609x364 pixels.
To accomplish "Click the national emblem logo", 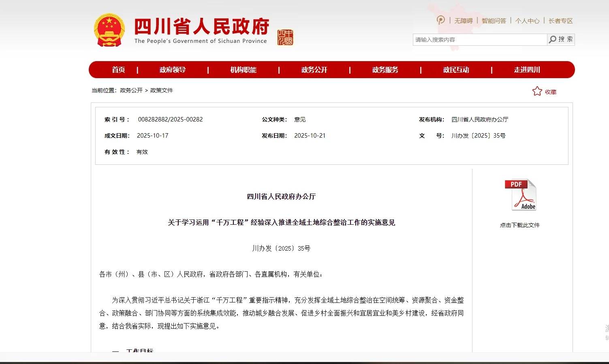I will tap(109, 30).
